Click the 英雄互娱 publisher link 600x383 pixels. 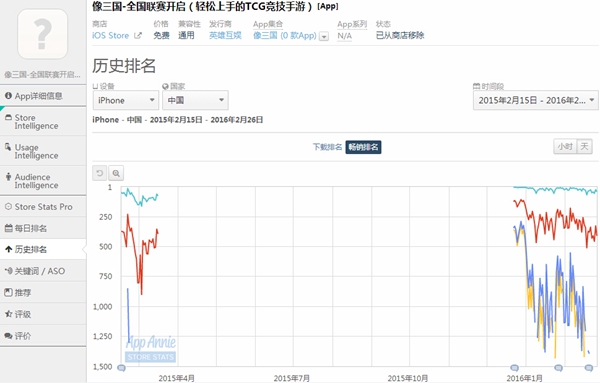coord(225,36)
